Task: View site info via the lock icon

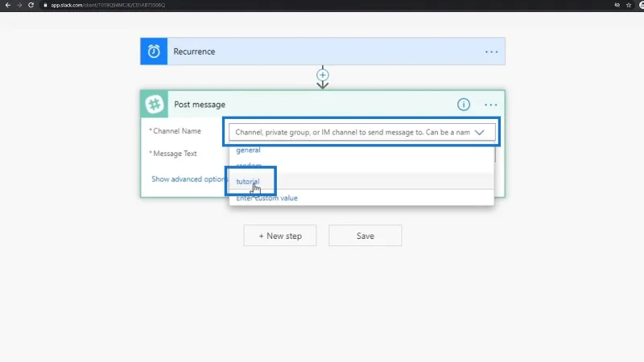Action: [x=45, y=5]
